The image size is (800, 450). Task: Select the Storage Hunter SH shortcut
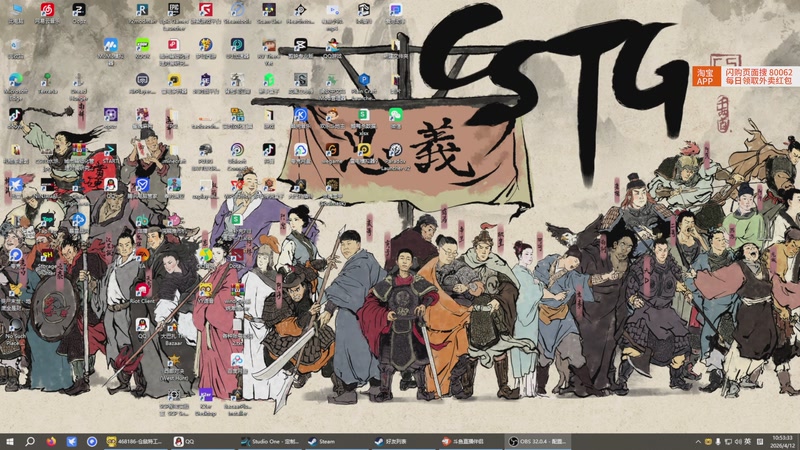(47, 260)
